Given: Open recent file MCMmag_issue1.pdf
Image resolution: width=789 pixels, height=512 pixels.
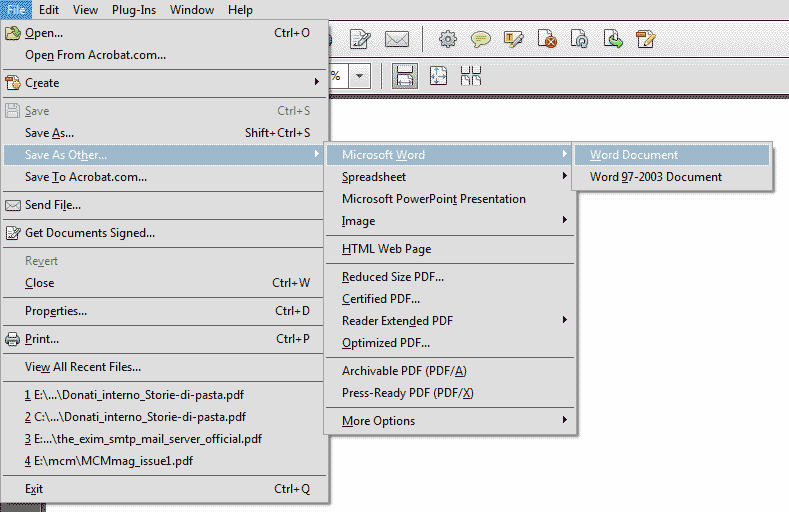Looking at the screenshot, I should [x=164, y=461].
